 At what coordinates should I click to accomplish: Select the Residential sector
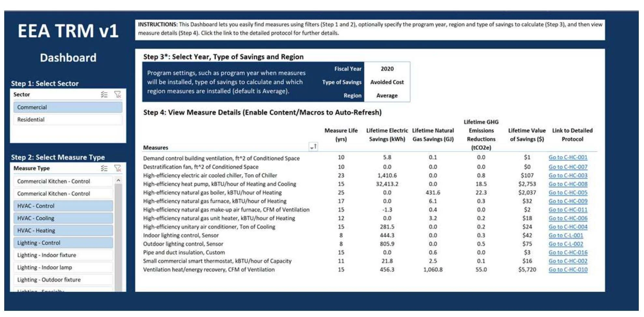pos(68,120)
